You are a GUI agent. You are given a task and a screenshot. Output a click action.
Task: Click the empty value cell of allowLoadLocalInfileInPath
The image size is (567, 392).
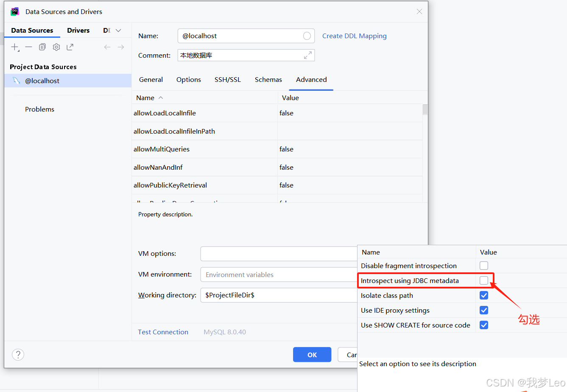coord(350,131)
